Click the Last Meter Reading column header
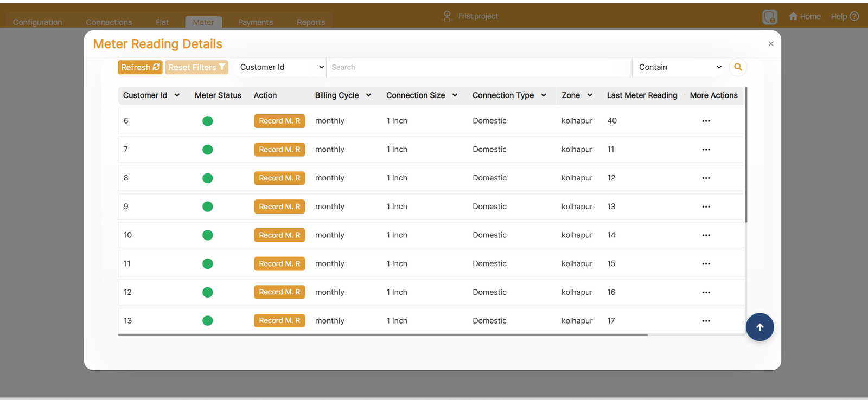 (642, 95)
